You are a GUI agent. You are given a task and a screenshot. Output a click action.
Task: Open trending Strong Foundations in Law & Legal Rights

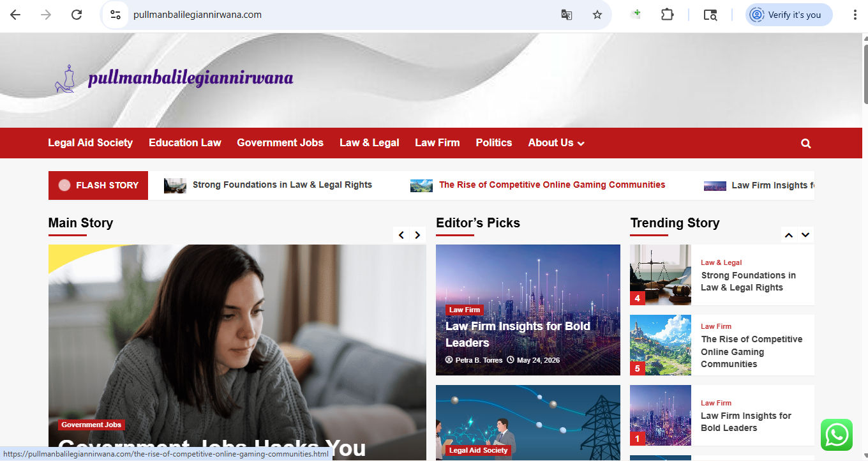click(749, 282)
